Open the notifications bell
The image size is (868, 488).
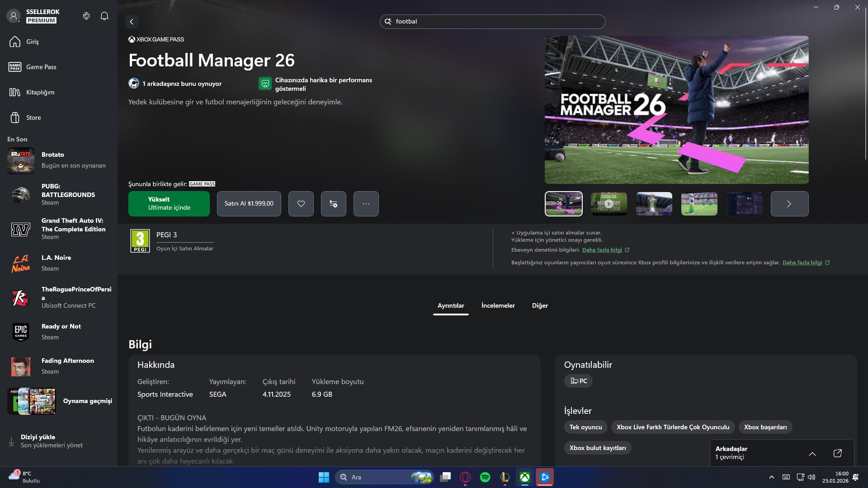point(104,16)
